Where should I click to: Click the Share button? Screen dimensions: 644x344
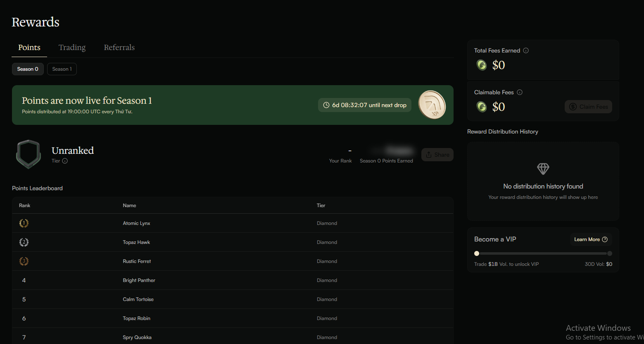coord(437,155)
